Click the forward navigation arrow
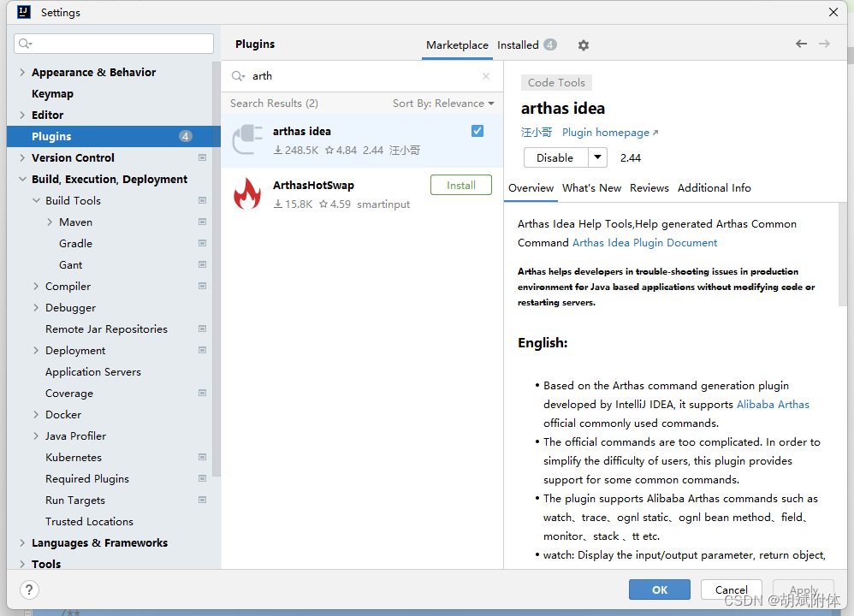This screenshot has width=854, height=616. click(825, 44)
